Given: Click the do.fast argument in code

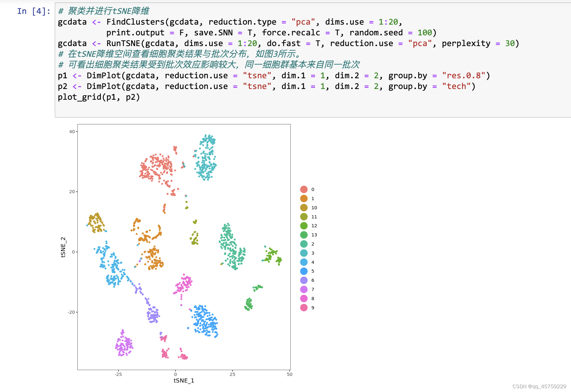Looking at the screenshot, I should coord(284,44).
